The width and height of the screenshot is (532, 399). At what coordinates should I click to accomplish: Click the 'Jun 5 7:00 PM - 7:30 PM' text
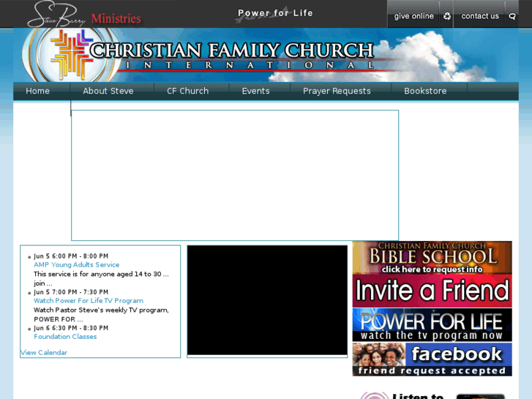pyautogui.click(x=71, y=292)
